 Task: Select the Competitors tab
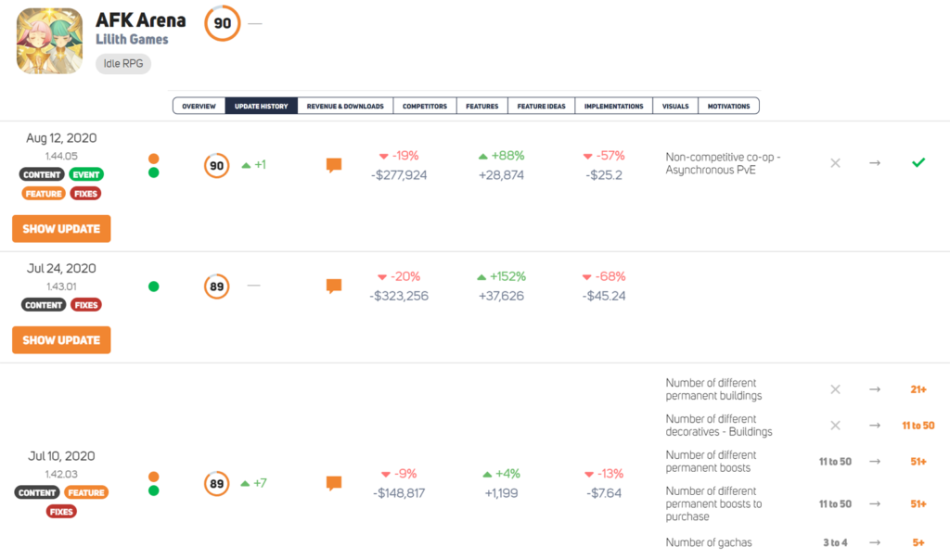click(424, 107)
